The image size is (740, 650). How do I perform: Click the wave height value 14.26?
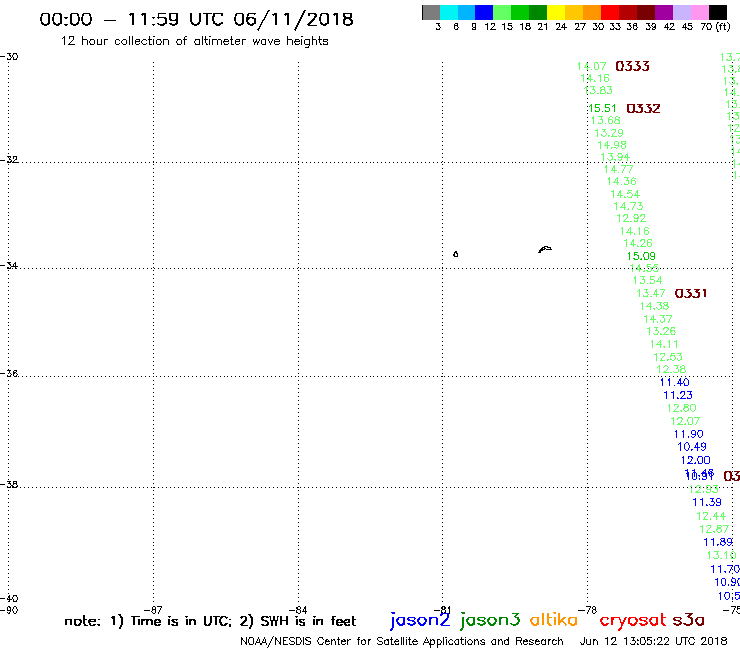(638, 244)
